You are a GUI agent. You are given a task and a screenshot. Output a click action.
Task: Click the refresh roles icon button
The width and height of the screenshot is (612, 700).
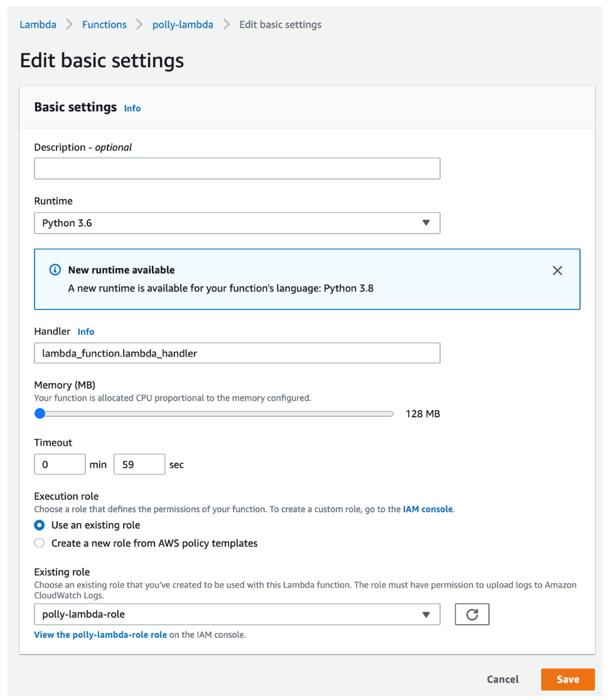472,614
